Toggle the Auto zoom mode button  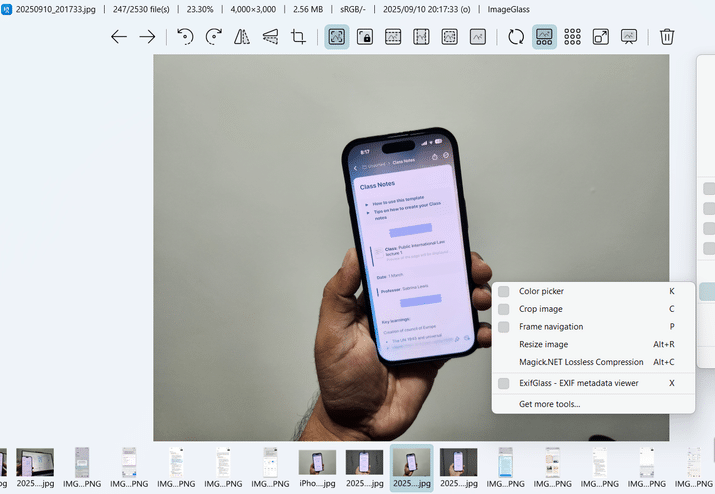[x=337, y=37]
